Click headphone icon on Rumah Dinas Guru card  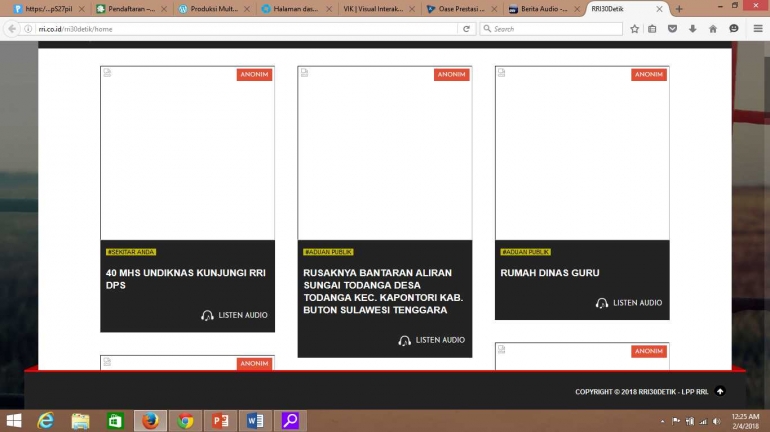click(602, 303)
